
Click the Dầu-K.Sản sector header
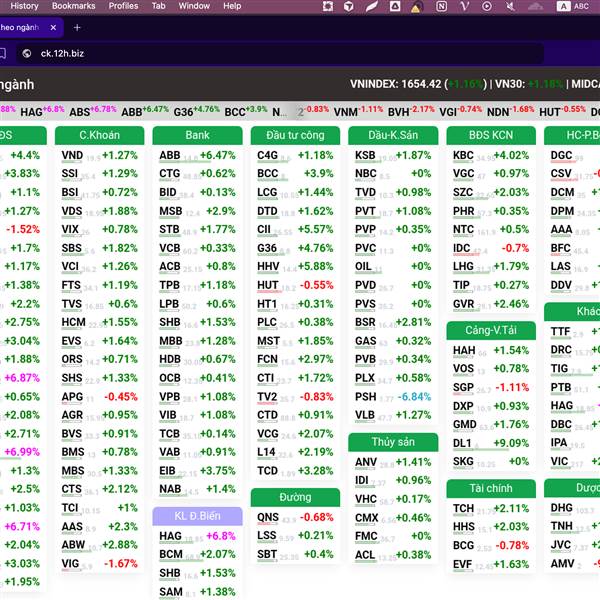pos(393,135)
